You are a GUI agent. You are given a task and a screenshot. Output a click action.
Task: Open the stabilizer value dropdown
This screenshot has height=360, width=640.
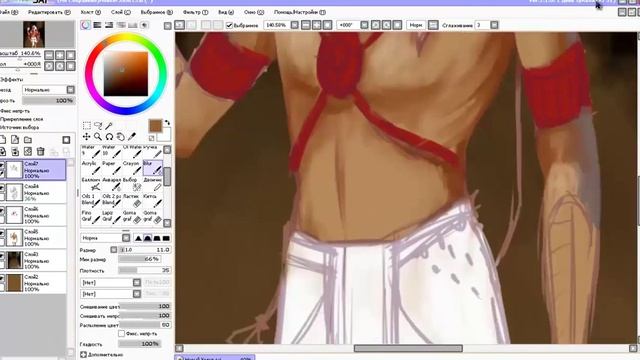[494, 25]
